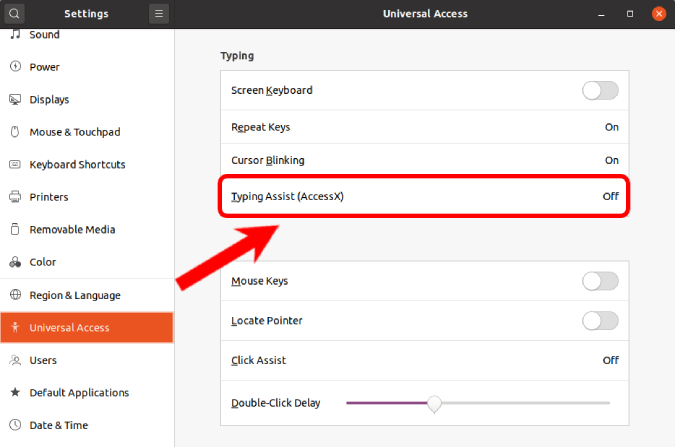Open Typing Assist (AccessX) settings
The height and width of the screenshot is (447, 675).
(424, 196)
